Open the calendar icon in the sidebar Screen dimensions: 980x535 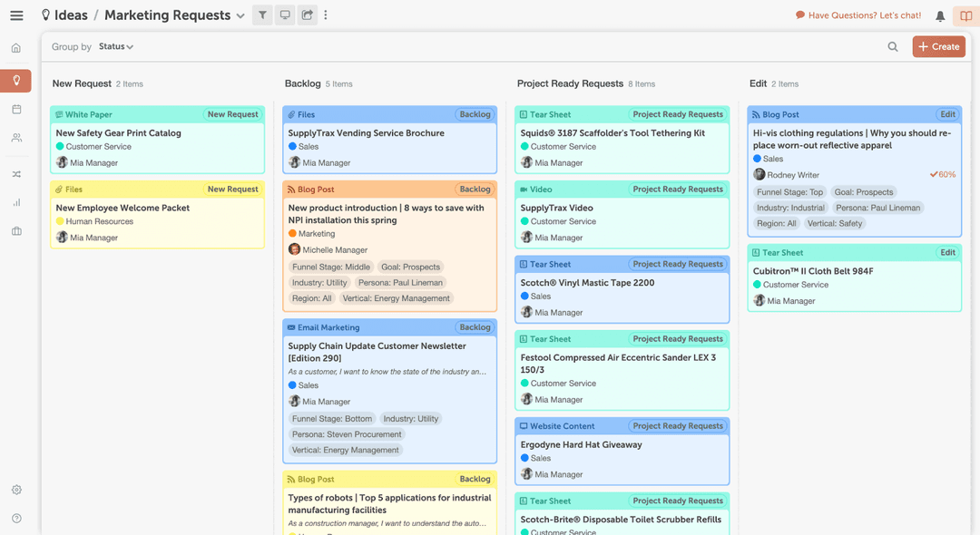click(x=15, y=109)
